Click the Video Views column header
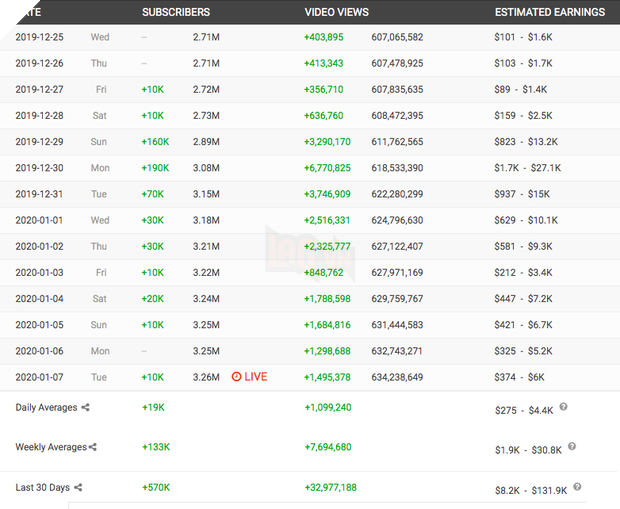Screen dimensions: 620x509 336,12
